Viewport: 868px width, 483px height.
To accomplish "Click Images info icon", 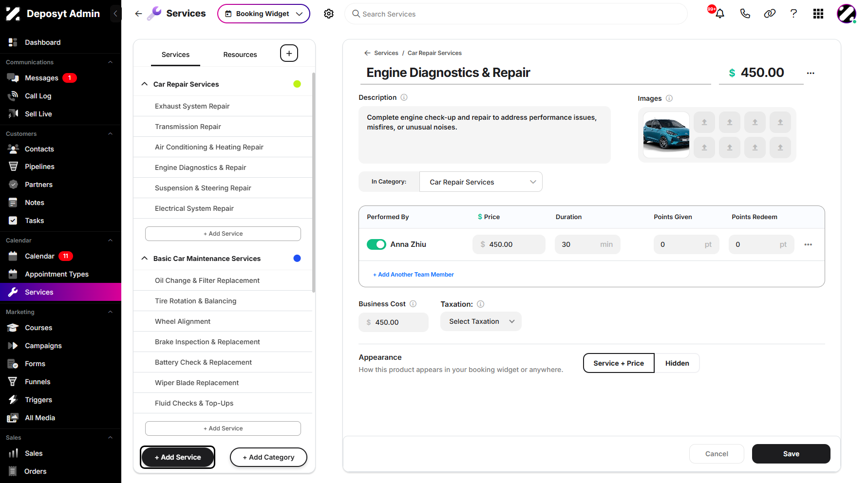I will 669,98.
